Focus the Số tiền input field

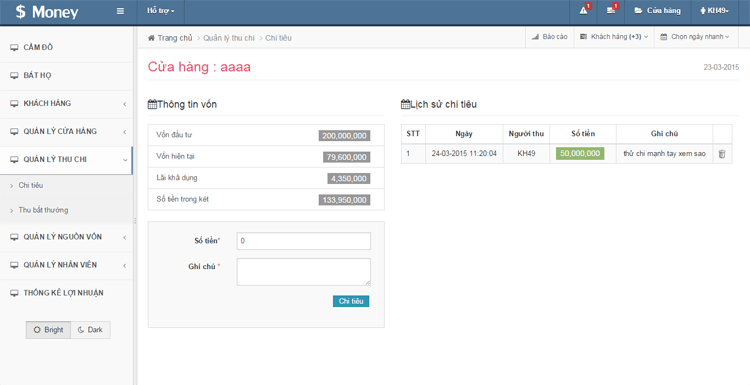click(x=304, y=241)
